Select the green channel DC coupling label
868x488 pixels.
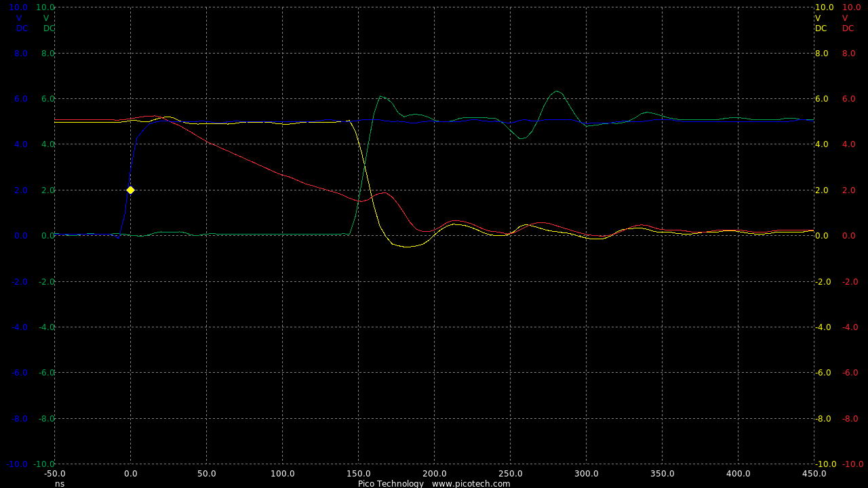tap(49, 28)
